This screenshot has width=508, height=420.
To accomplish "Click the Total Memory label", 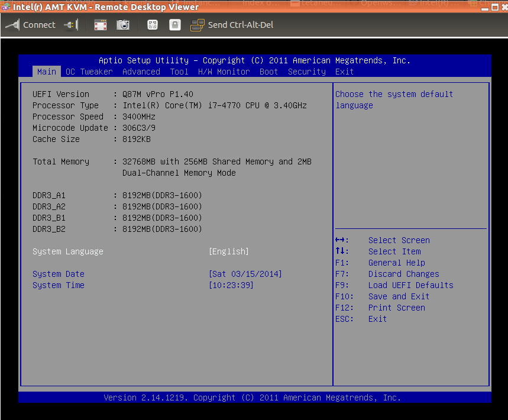I will point(61,161).
